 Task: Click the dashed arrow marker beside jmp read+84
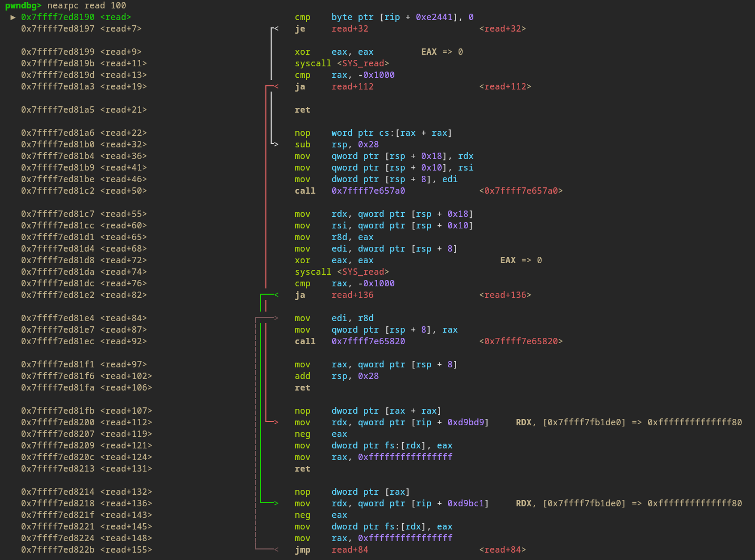(x=276, y=550)
